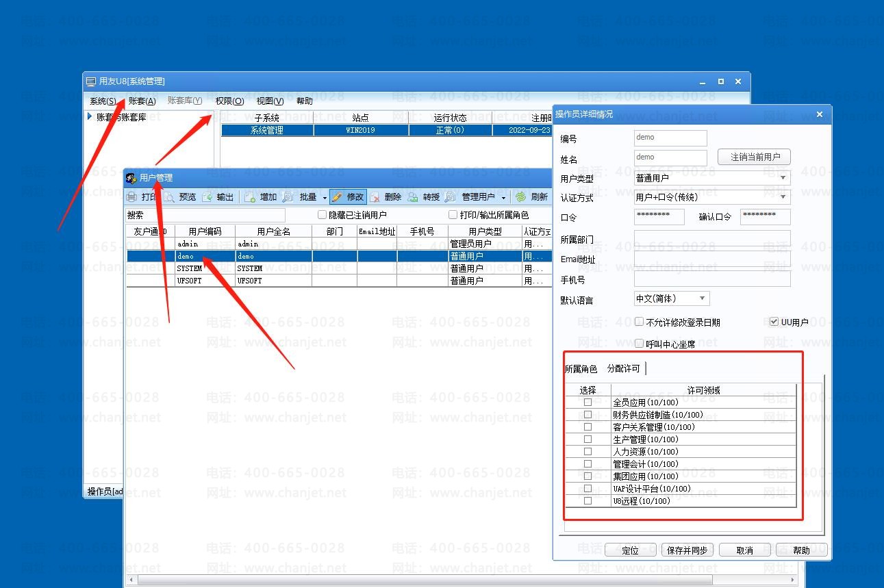Screen dimensions: 884x588
Task: Click the 注销当前用户 button
Action: tap(755, 157)
